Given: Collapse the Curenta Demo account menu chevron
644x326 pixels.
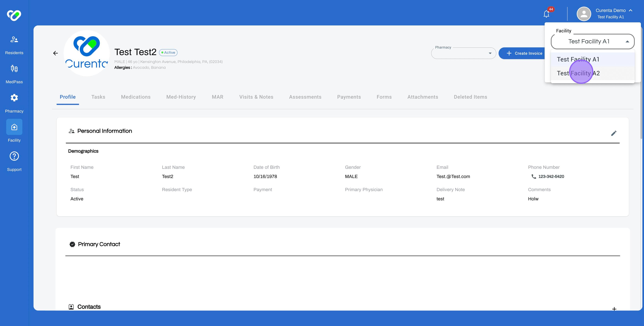Looking at the screenshot, I should (x=631, y=10).
